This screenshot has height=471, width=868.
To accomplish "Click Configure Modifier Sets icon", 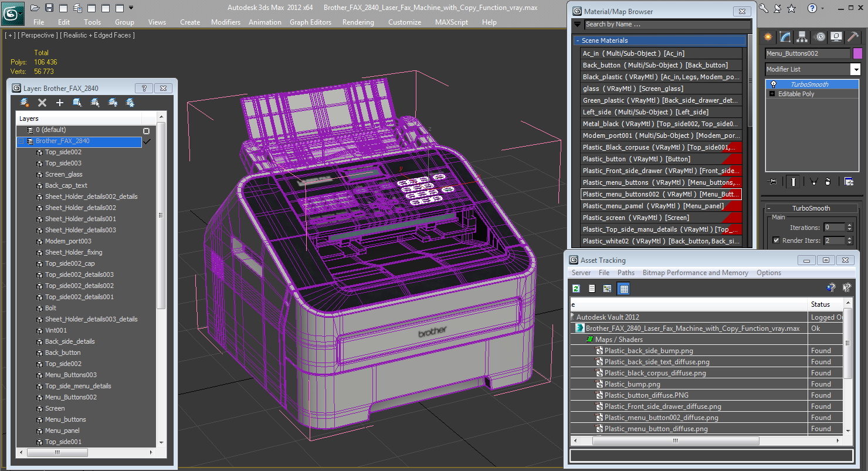I will 849,182.
